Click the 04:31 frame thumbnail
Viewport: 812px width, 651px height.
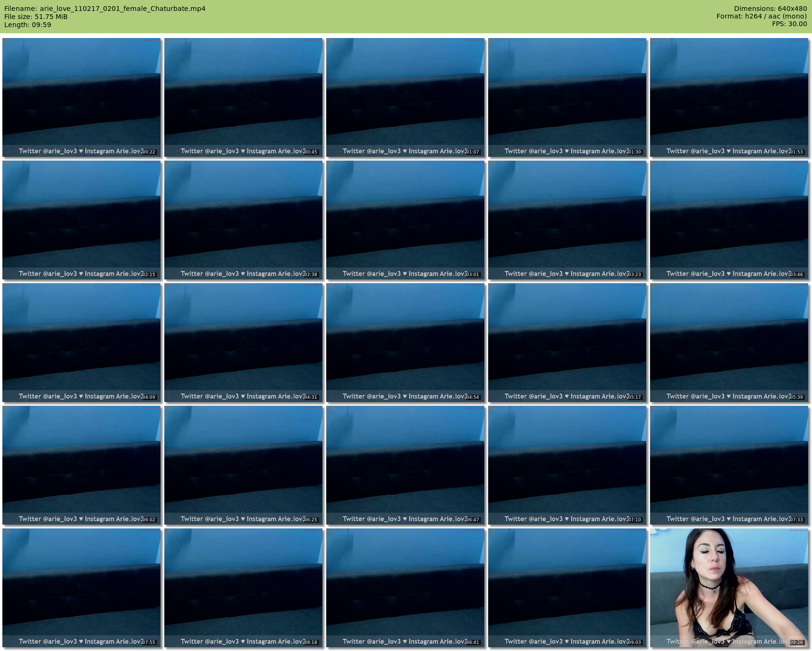point(243,343)
